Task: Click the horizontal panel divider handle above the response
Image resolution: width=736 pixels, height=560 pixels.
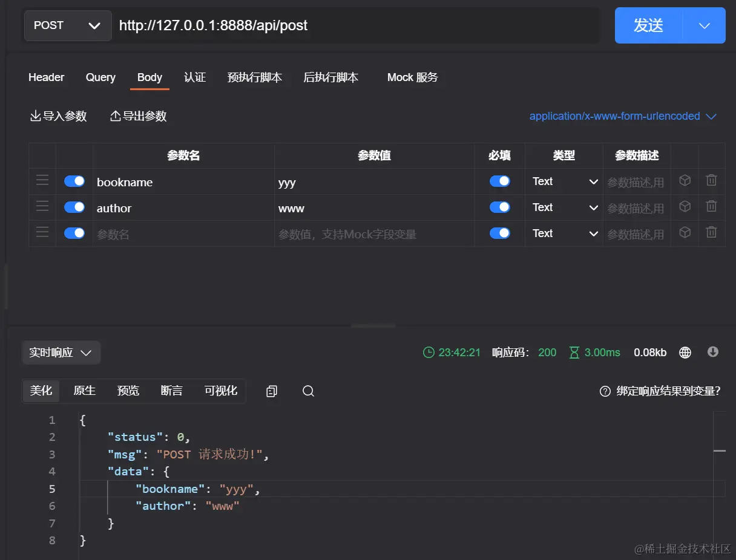Action: click(x=373, y=326)
